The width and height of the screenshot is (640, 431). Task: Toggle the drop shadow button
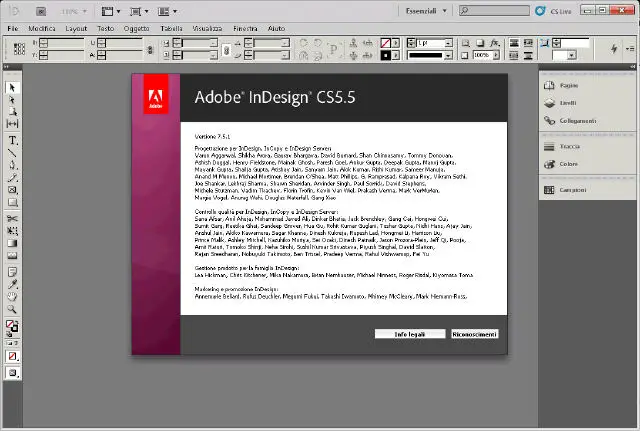[480, 43]
